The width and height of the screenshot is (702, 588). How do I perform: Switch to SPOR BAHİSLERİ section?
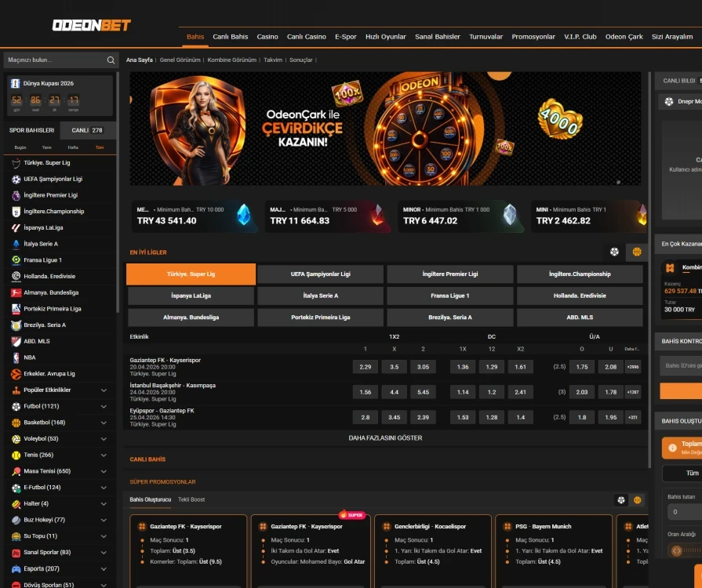click(x=32, y=130)
